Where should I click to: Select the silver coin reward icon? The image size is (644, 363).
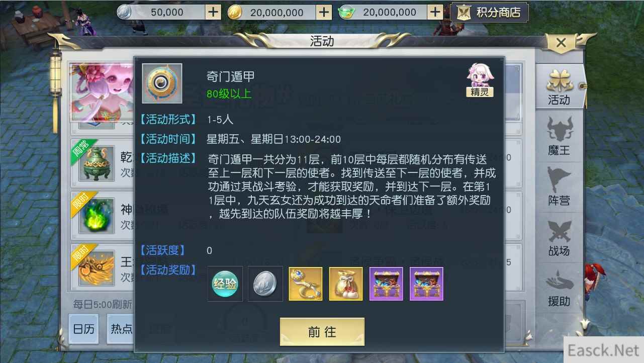265,284
